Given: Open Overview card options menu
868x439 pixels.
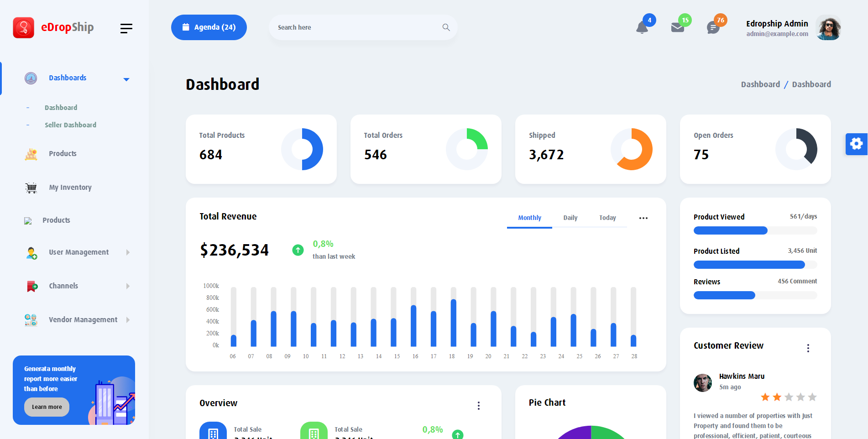Looking at the screenshot, I should pos(478,406).
